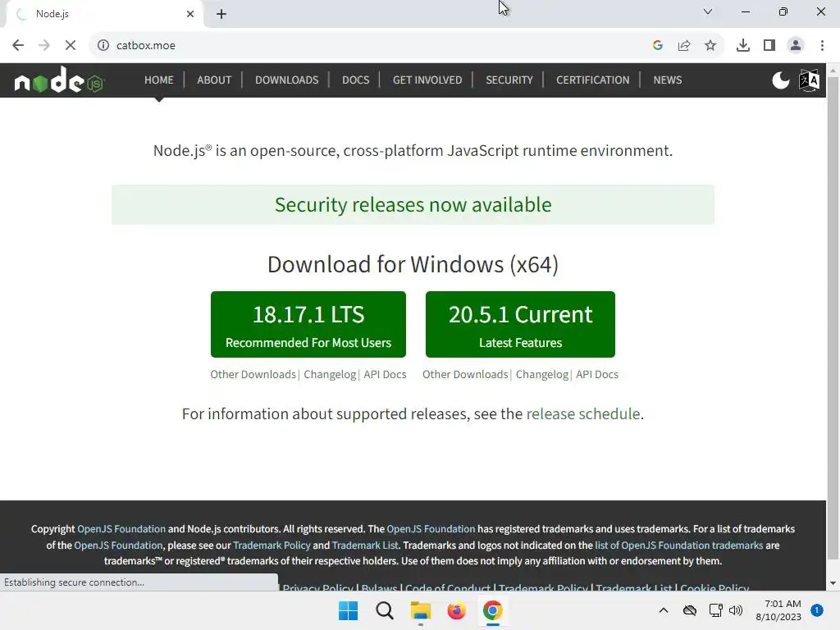Image resolution: width=840 pixels, height=630 pixels.
Task: Open Chrome profile avatar
Action: 796,45
